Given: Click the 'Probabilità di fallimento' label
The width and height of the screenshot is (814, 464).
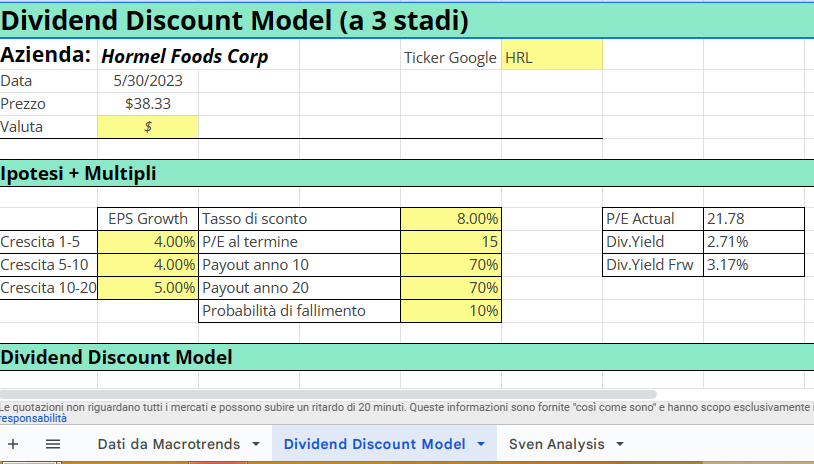Looking at the screenshot, I should (283, 311).
